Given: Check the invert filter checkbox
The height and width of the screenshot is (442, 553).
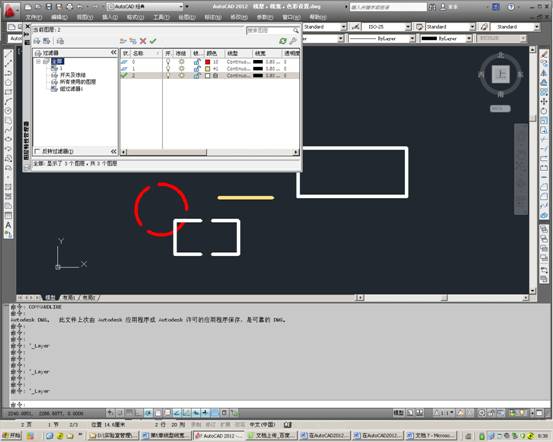Looking at the screenshot, I should pos(37,151).
